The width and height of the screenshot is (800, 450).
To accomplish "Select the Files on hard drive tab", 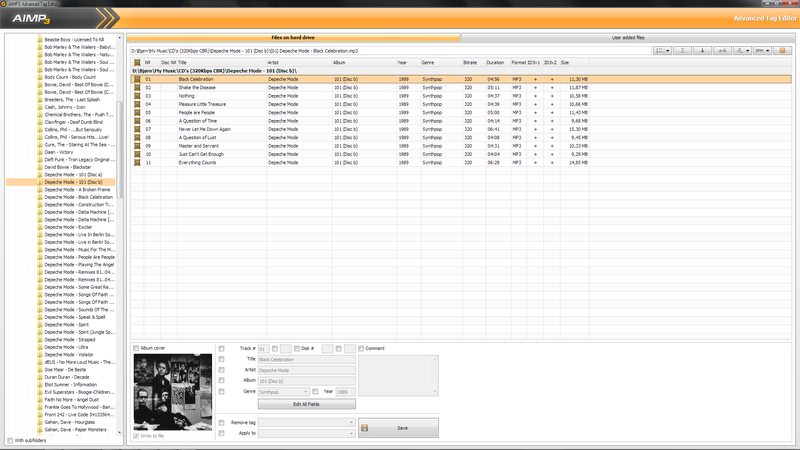I will 294,37.
